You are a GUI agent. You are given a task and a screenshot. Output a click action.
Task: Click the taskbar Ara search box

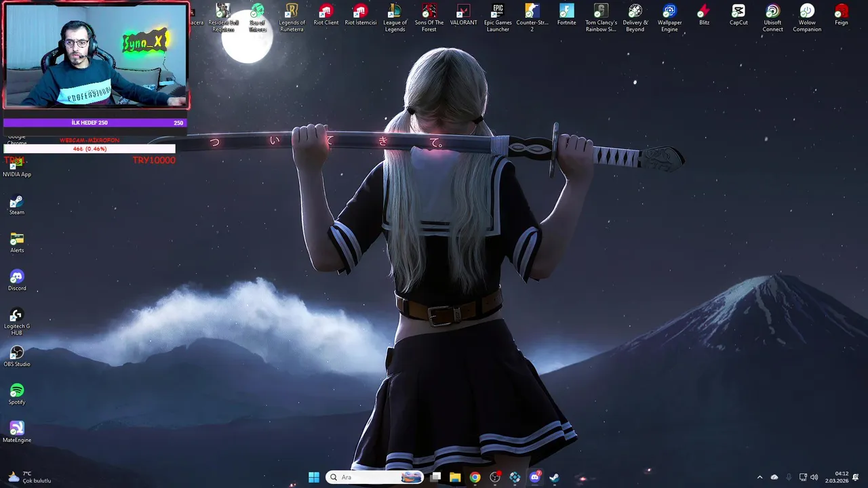tap(374, 477)
